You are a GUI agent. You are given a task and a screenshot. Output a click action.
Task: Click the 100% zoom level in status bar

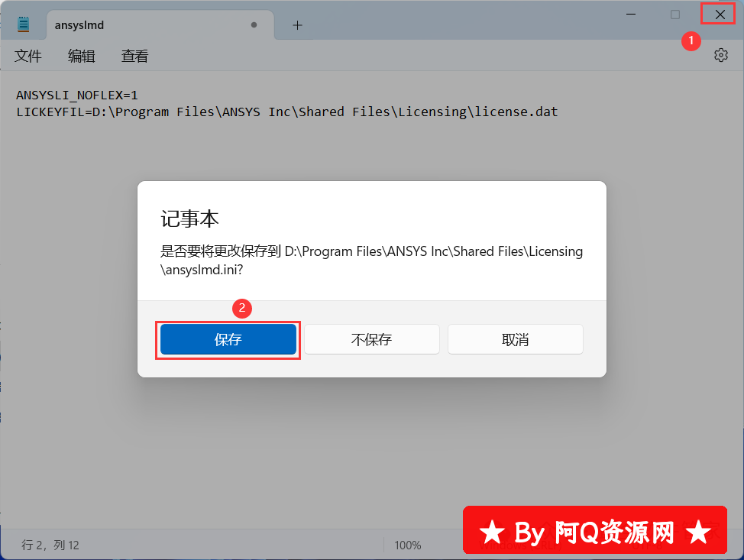[408, 545]
